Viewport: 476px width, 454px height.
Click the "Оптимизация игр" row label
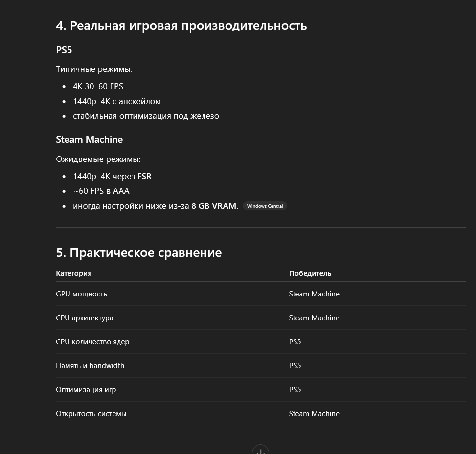86,390
